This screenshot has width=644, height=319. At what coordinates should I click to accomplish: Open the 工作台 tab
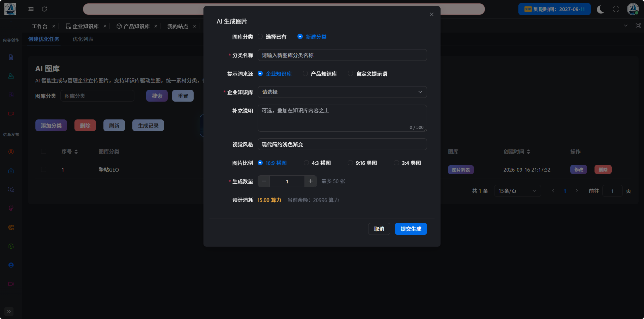pyautogui.click(x=39, y=26)
